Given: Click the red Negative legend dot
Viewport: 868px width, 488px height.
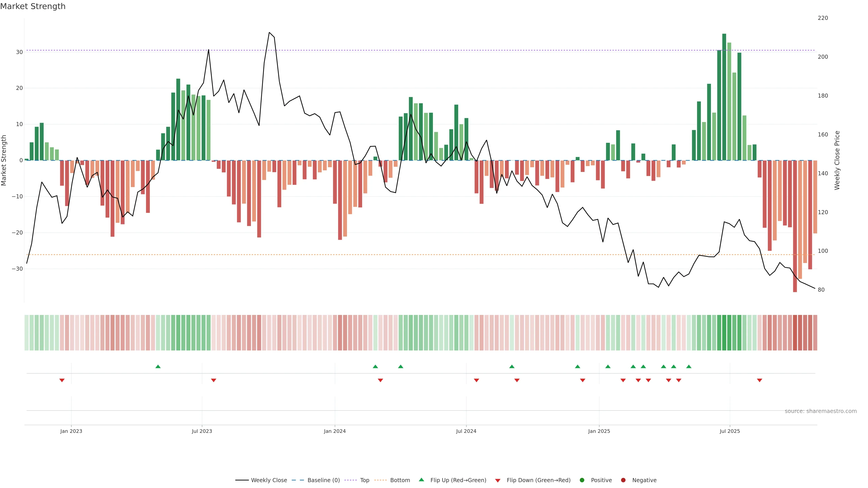Looking at the screenshot, I should (x=623, y=480).
